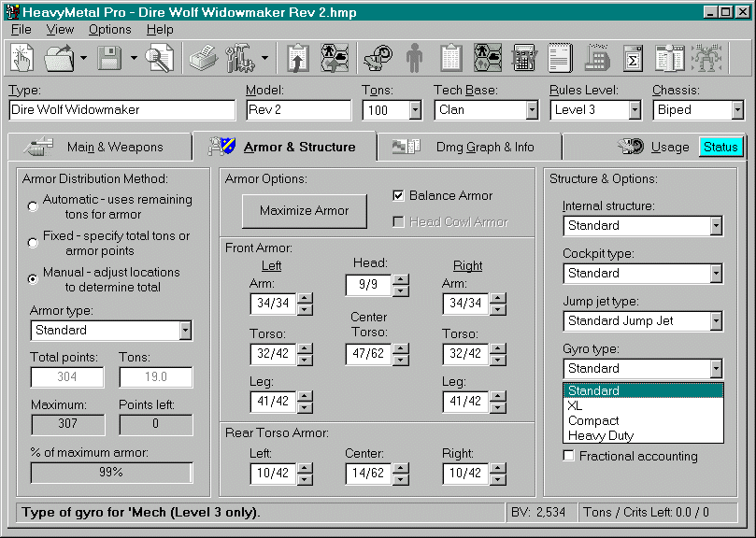Open the Cockpit type dropdown
The image size is (756, 538).
pyautogui.click(x=716, y=274)
